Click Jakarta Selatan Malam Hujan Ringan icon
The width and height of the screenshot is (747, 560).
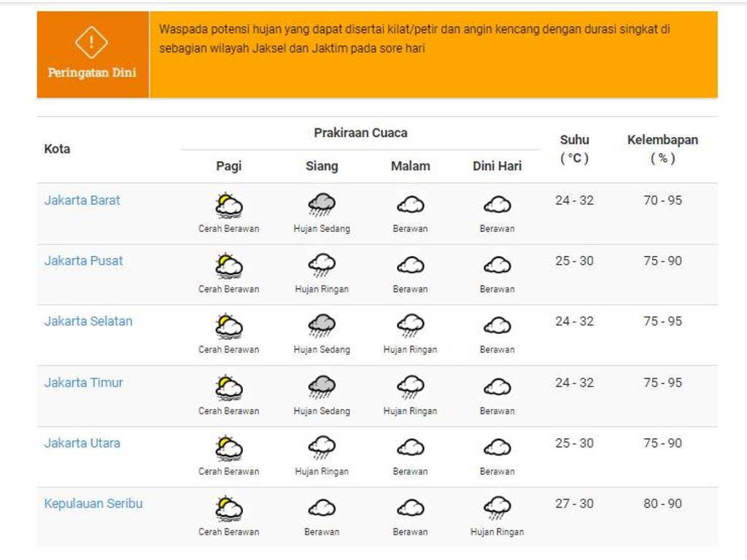coord(411,325)
